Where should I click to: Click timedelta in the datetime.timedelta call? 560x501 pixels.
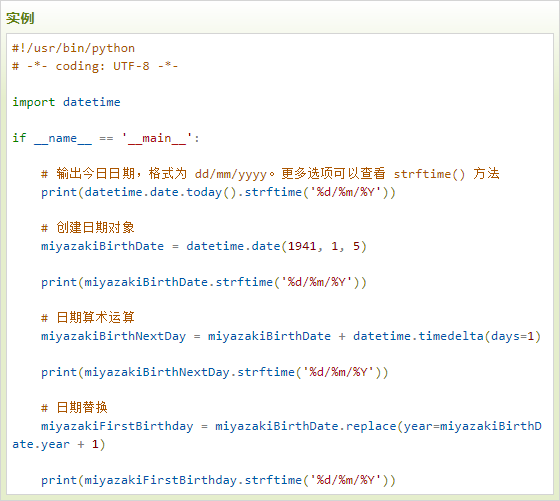point(451,336)
